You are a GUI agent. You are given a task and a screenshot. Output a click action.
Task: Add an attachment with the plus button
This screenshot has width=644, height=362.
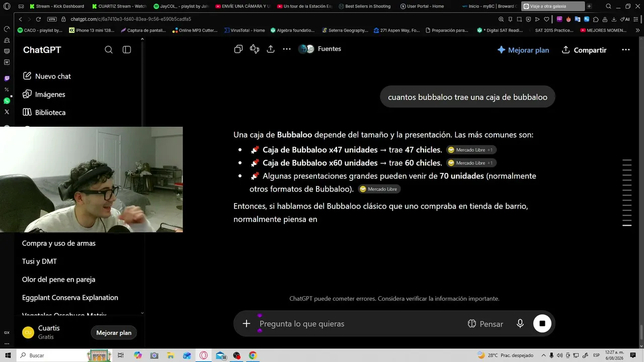point(247,324)
